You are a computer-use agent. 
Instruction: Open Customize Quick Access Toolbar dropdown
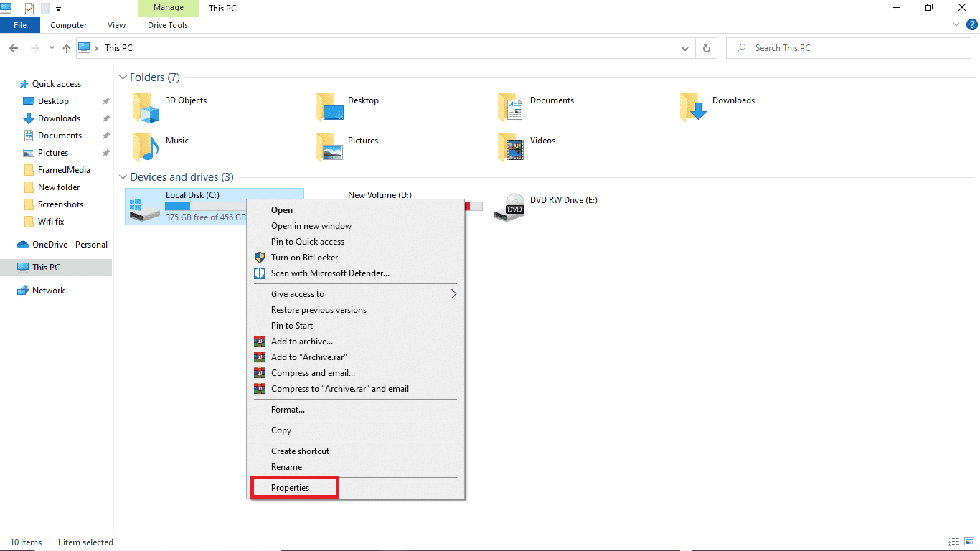click(58, 9)
